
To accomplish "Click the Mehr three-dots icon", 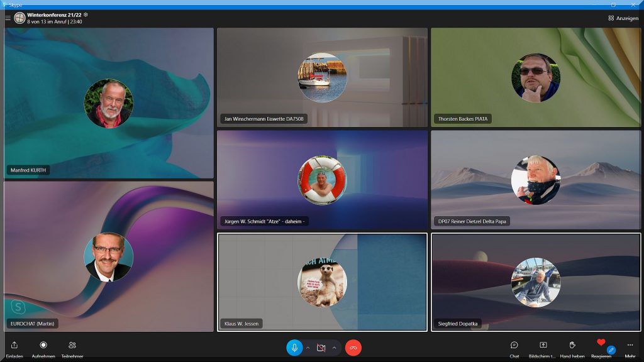I will click(x=630, y=345).
